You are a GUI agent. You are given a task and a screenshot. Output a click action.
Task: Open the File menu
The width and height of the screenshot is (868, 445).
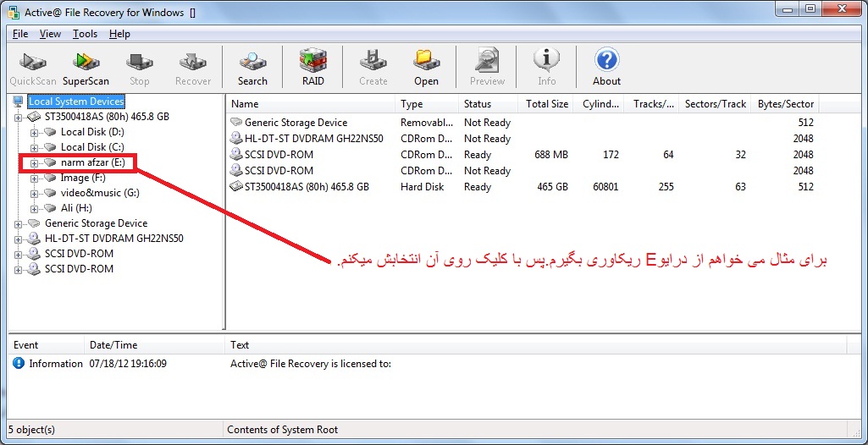[x=20, y=34]
